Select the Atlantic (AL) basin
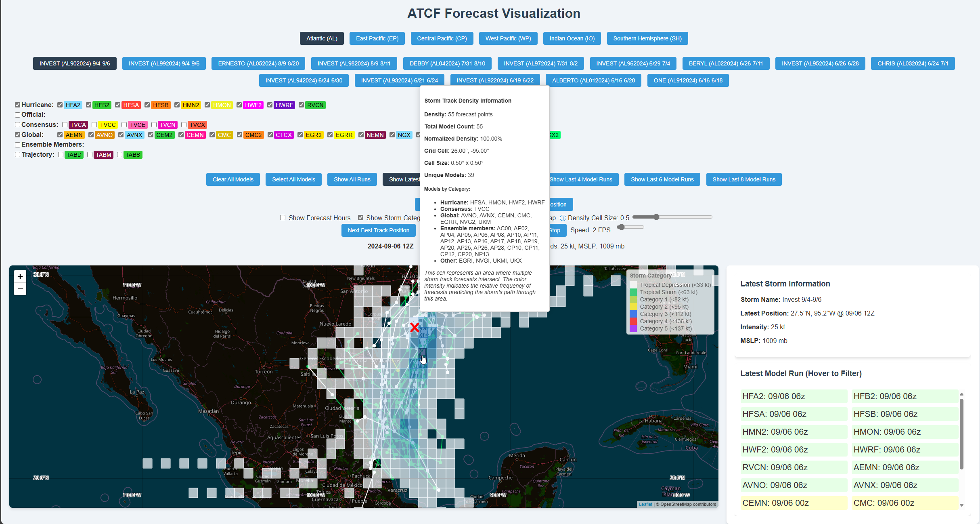This screenshot has width=980, height=524. [x=322, y=38]
